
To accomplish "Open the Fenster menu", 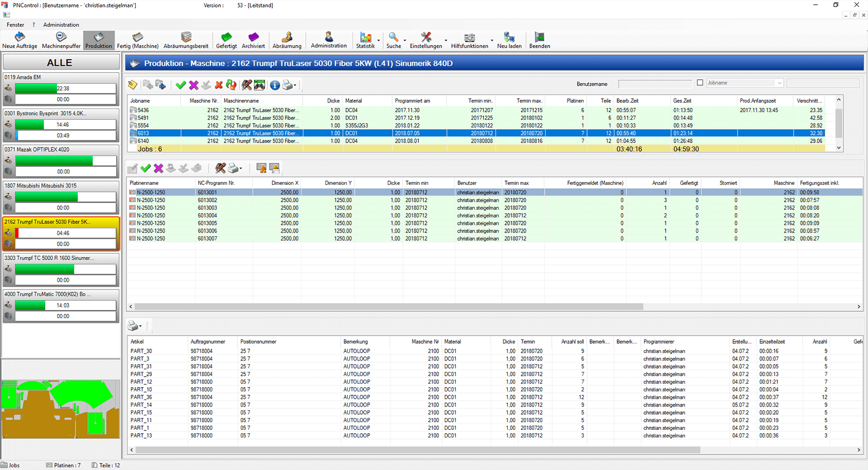I will [15, 25].
